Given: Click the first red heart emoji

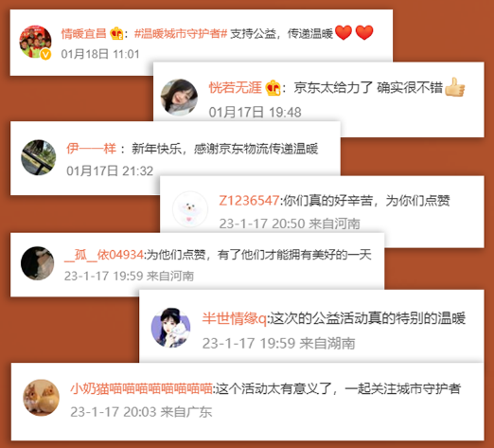Looking at the screenshot, I should (x=344, y=32).
